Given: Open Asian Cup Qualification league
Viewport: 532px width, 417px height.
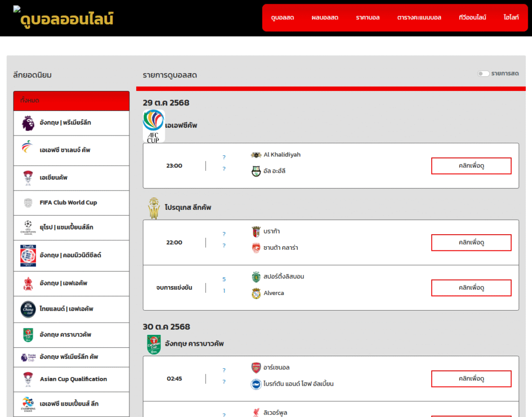Looking at the screenshot, I should click(x=73, y=379).
